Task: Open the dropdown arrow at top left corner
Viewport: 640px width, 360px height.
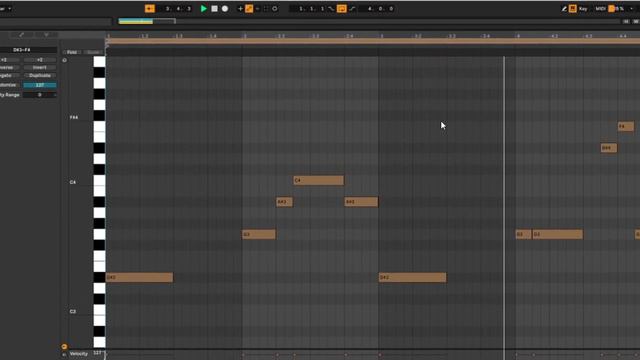Action: (9, 9)
